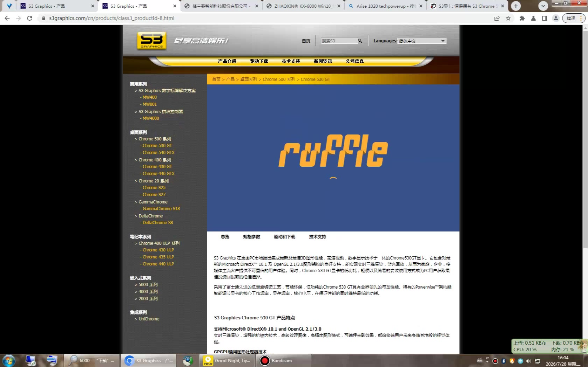Click the Bluetooth tray icon

click(x=503, y=361)
